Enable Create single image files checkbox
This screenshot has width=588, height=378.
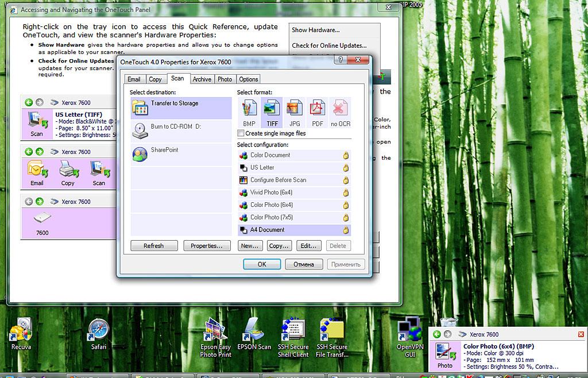click(x=241, y=133)
